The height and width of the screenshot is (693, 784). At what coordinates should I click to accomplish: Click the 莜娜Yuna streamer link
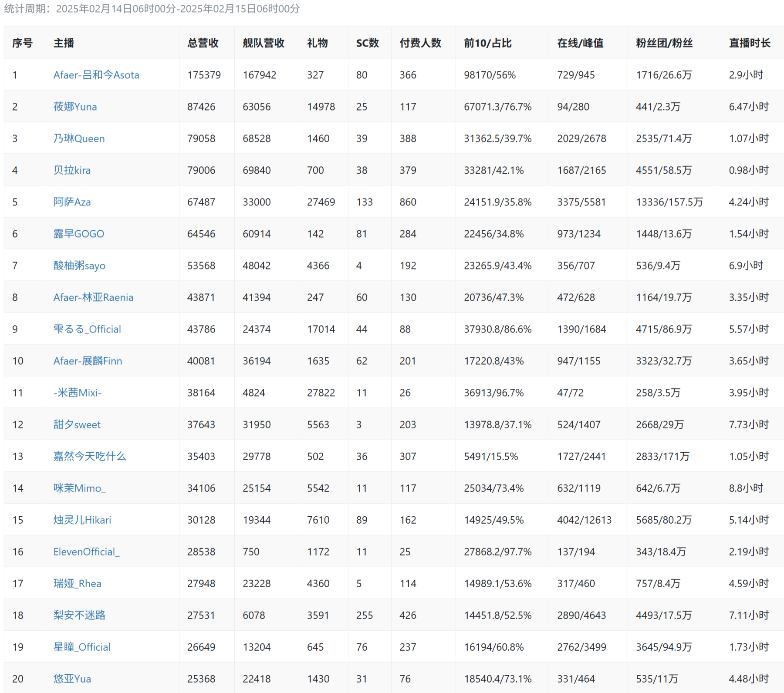[x=75, y=107]
